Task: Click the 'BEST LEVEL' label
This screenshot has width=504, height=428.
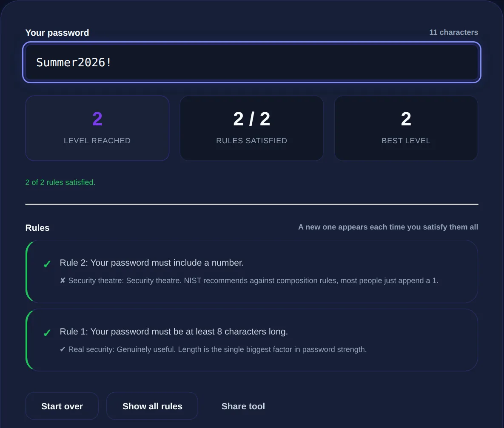Action: click(406, 141)
